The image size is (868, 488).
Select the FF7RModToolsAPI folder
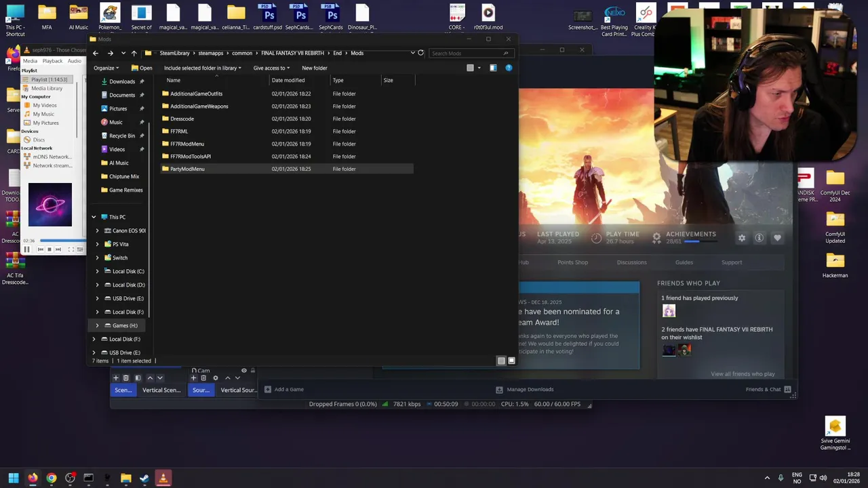pos(190,157)
